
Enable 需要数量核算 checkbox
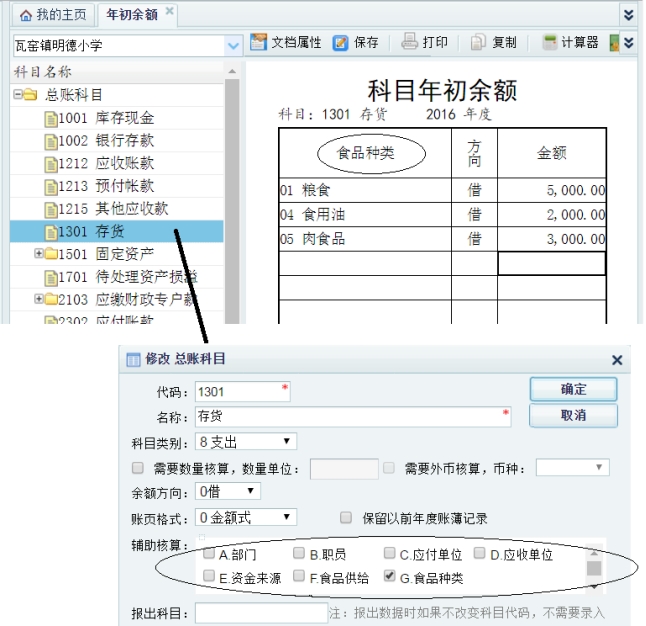coord(138,468)
